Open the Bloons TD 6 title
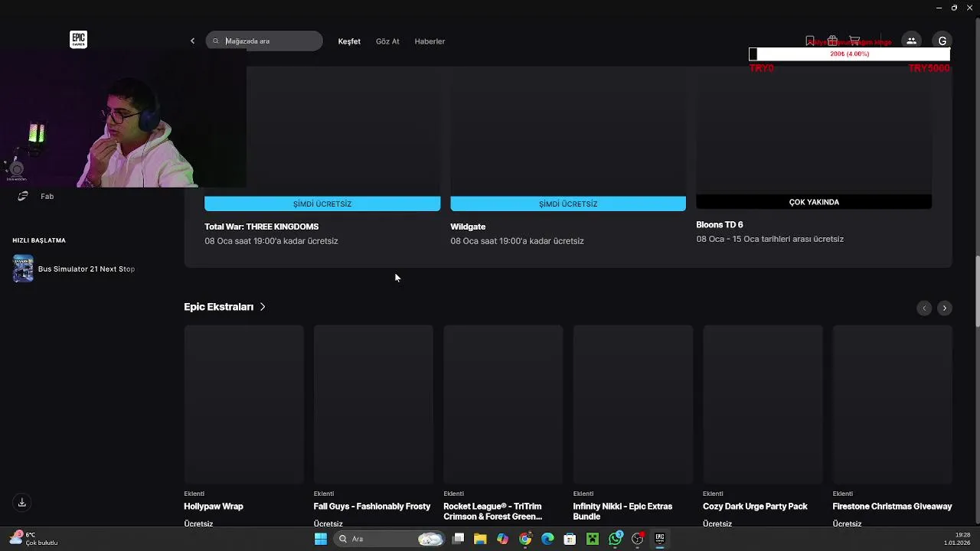Viewport: 980px width, 551px height. click(x=720, y=225)
